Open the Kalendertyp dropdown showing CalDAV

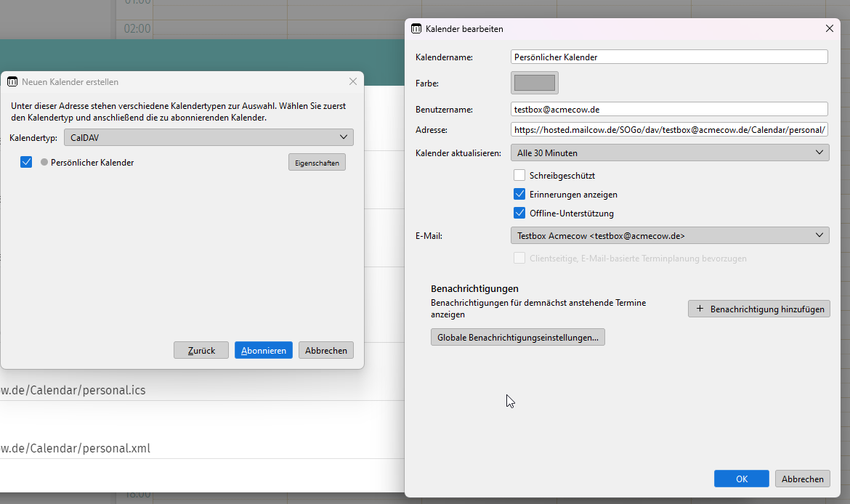click(x=209, y=137)
